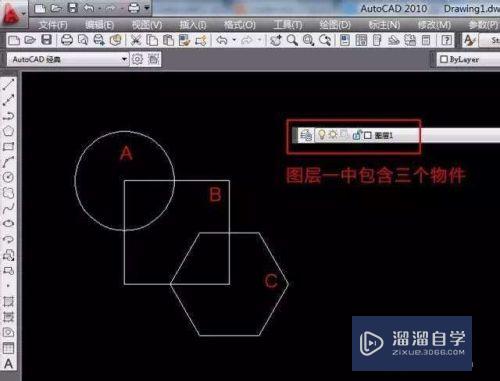Select the Spline tool
This screenshot has width=500, height=381.
[9, 208]
